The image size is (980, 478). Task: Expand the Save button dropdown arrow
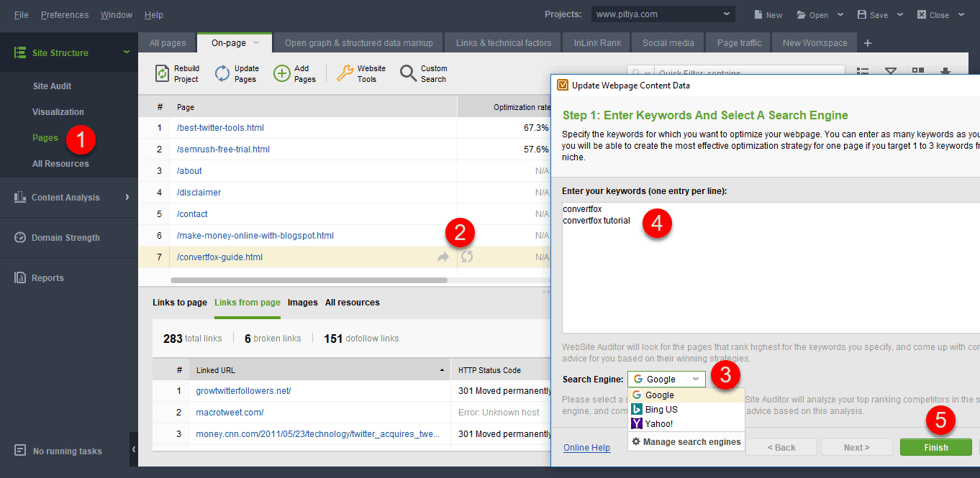coord(899,14)
